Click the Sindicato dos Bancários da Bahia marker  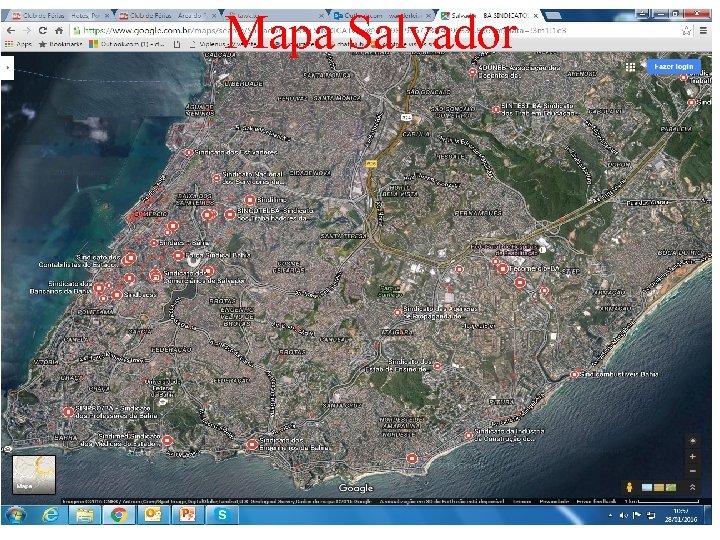[x=99, y=288]
